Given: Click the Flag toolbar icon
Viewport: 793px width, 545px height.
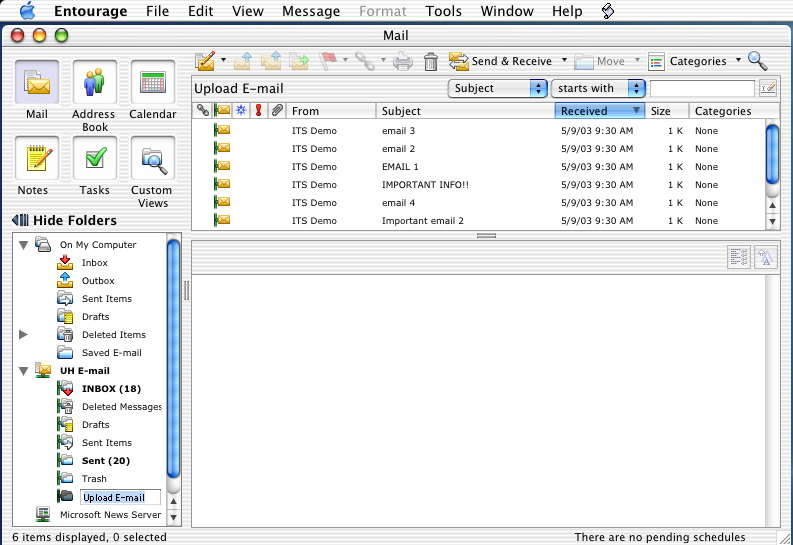Looking at the screenshot, I should (x=328, y=61).
